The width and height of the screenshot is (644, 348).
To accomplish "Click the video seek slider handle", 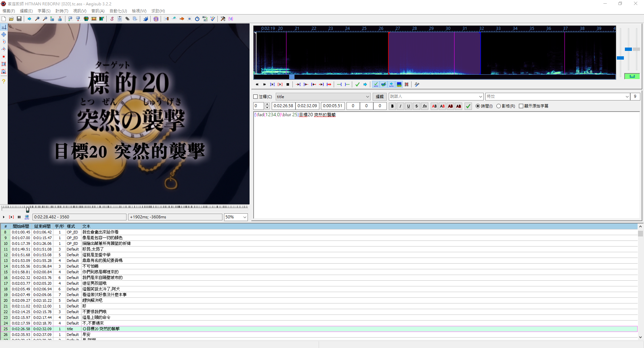I will pyautogui.click(x=28, y=209).
